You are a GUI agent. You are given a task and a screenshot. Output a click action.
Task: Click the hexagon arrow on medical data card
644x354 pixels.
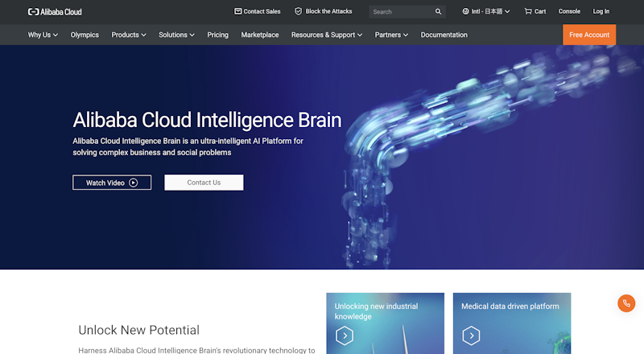[x=471, y=335]
